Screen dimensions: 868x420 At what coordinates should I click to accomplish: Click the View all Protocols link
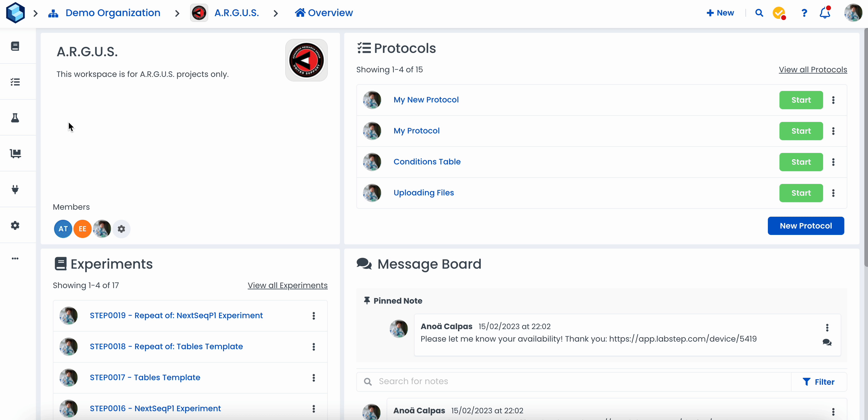tap(812, 70)
